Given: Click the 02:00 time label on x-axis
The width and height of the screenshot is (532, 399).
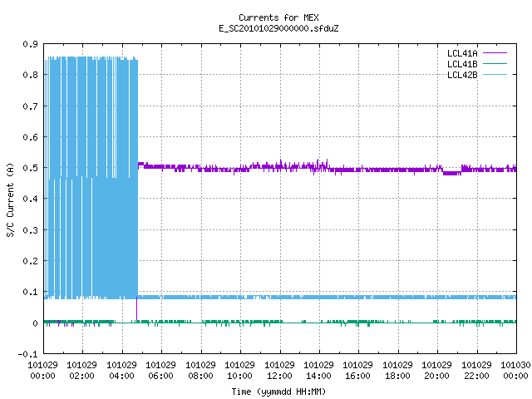Looking at the screenshot, I should coord(81,376).
